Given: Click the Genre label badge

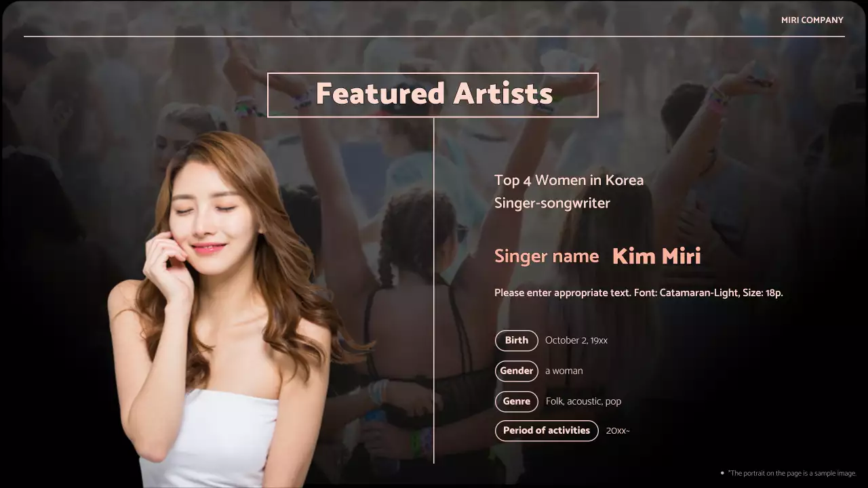Looking at the screenshot, I should click(x=516, y=401).
